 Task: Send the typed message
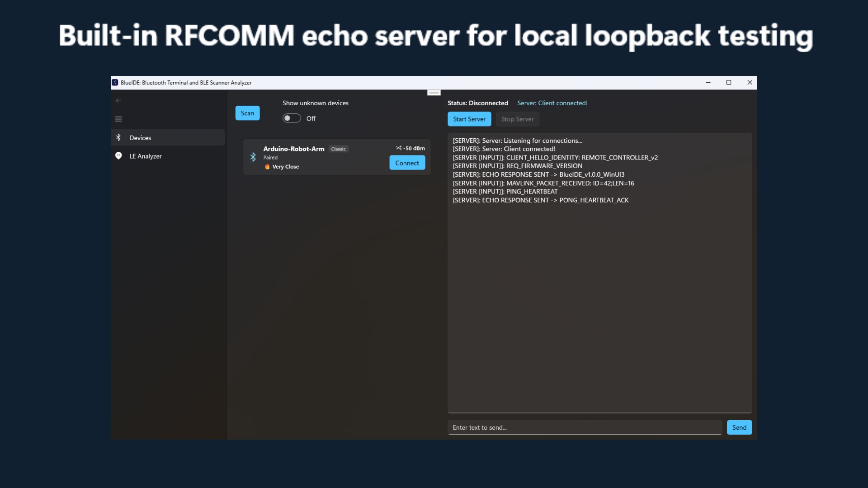[x=739, y=427]
